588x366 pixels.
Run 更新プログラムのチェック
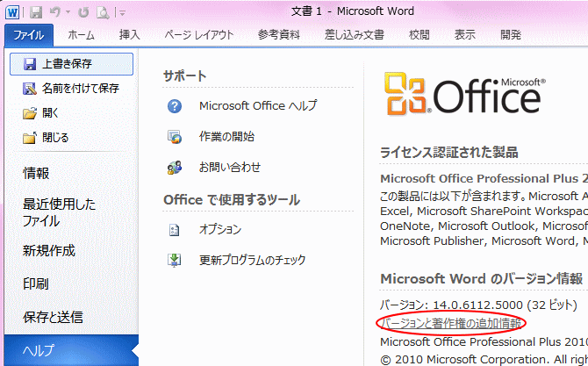[253, 260]
